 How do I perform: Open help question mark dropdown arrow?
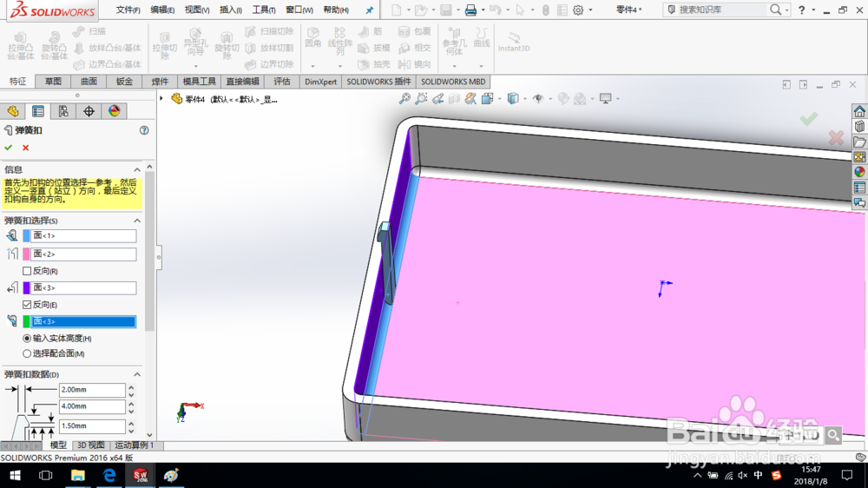(813, 10)
